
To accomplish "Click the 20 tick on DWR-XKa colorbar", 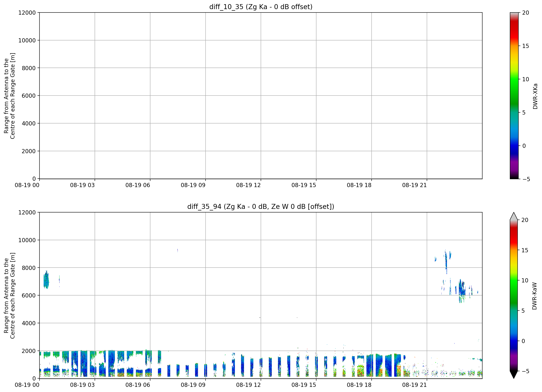I will [x=526, y=13].
